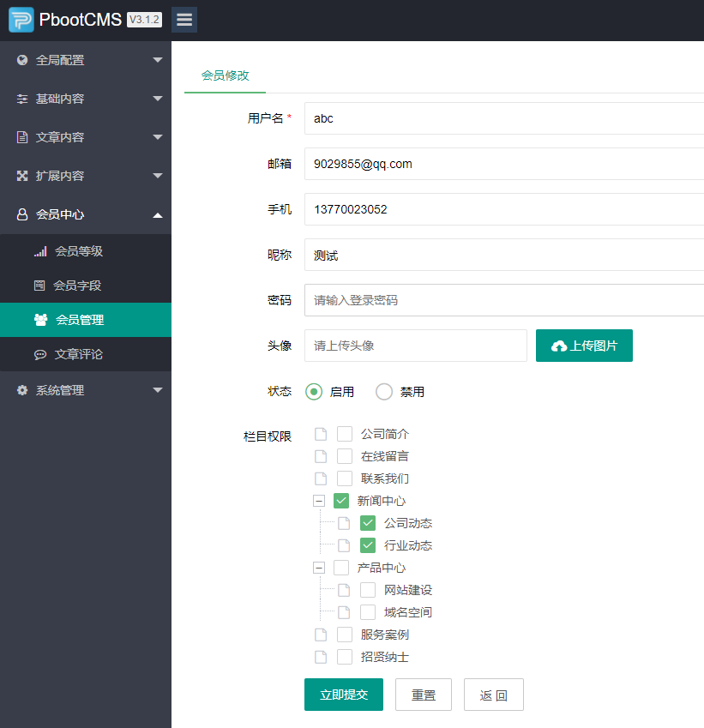704x728 pixels.
Task: Collapse the 新闻中心 tree branch
Action: pos(318,500)
